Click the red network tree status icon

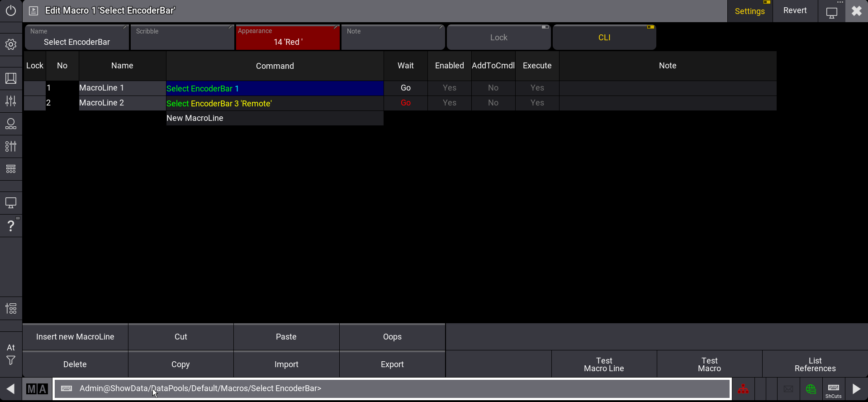click(743, 389)
